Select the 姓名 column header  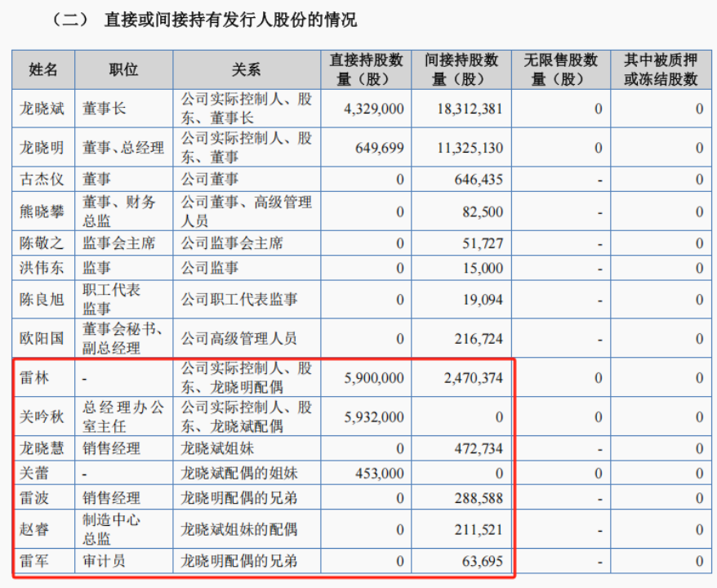coord(43,69)
